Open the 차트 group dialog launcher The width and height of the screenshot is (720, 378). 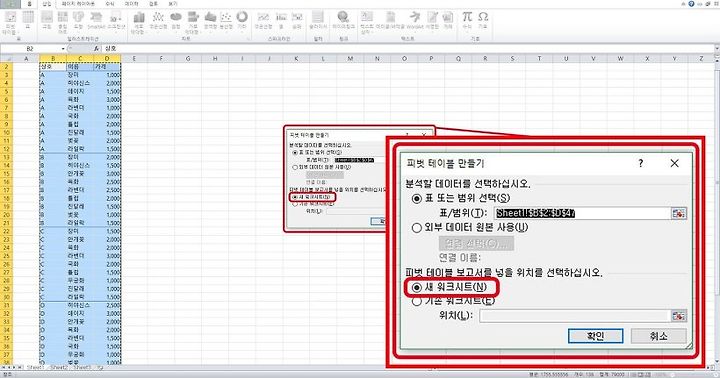pyautogui.click(x=248, y=39)
